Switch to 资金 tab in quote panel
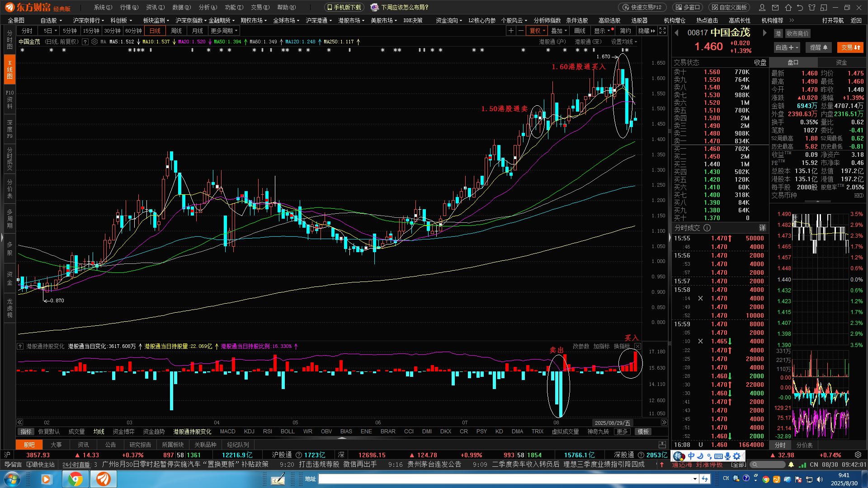 point(841,62)
